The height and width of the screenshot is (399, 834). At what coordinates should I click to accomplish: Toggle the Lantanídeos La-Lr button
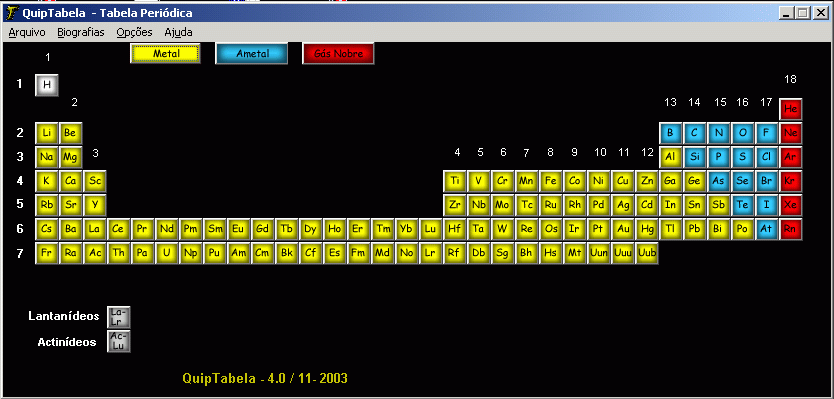pyautogui.click(x=119, y=317)
